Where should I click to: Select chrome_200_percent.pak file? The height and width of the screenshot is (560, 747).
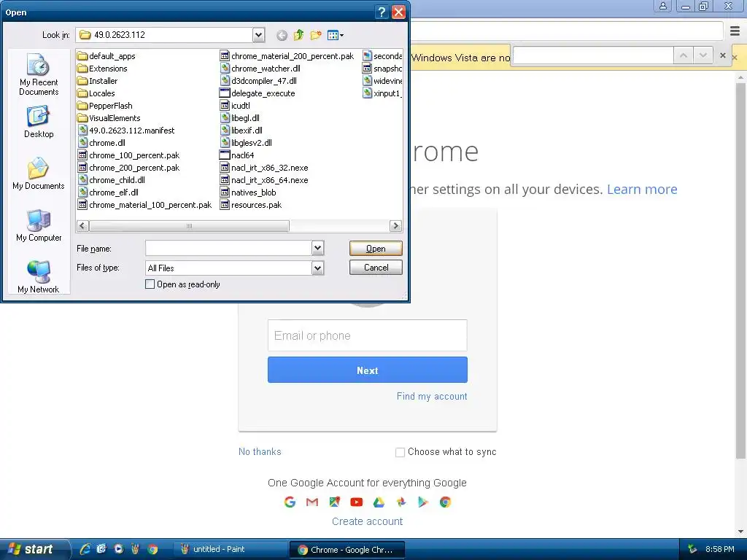(x=128, y=168)
